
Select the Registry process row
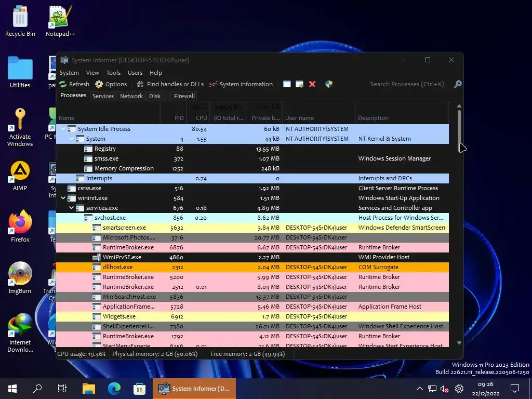252,149
